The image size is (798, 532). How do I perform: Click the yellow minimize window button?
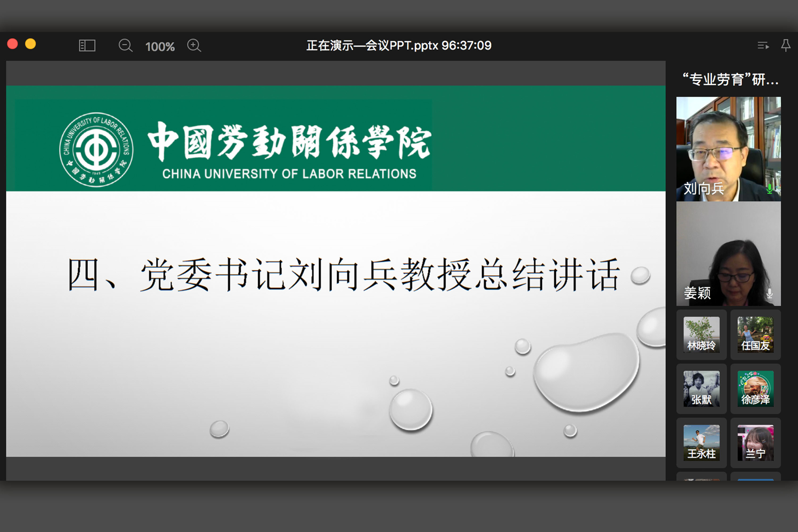point(31,44)
